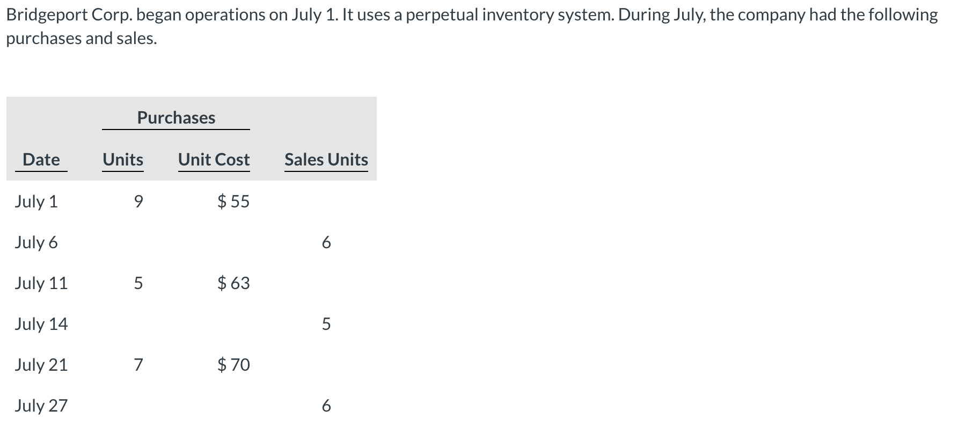Select the $55 unit cost
This screenshot has width=980, height=432.
pos(233,201)
